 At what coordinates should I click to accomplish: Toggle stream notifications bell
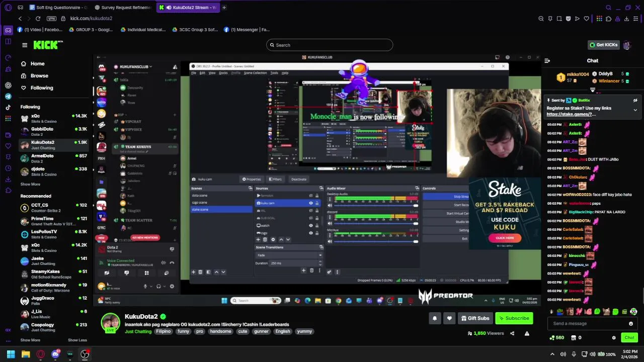tap(435, 318)
